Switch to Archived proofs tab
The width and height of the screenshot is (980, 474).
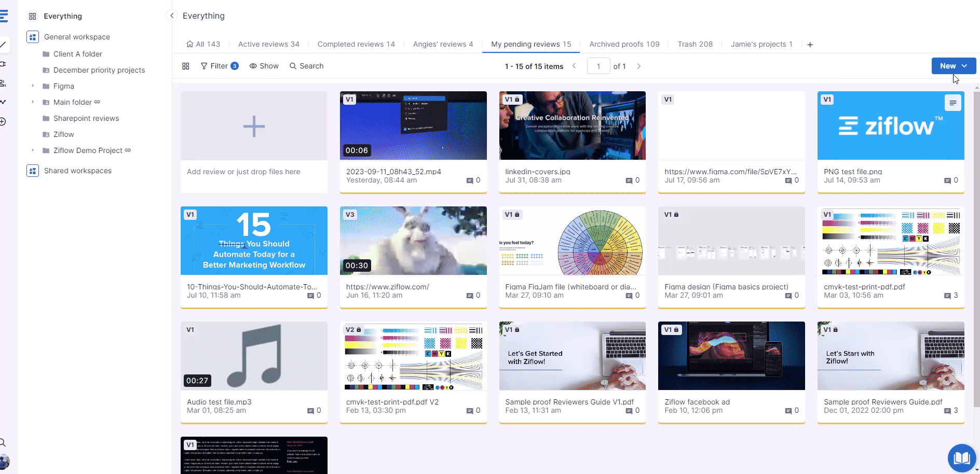coord(624,44)
